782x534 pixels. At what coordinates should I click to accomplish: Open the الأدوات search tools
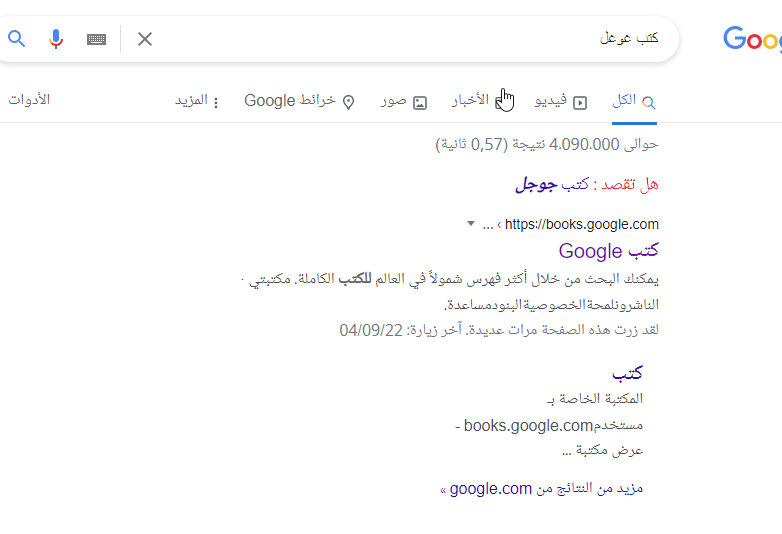pyautogui.click(x=29, y=100)
